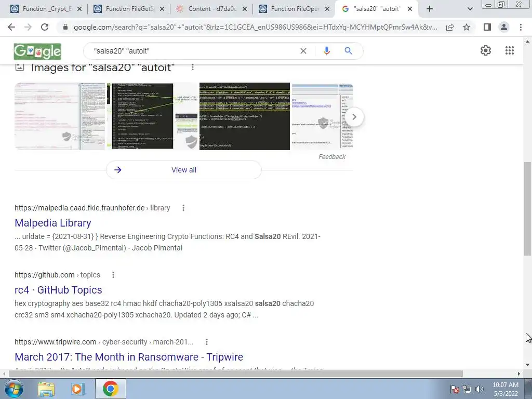Open the Windows Start menu
The height and width of the screenshot is (399, 532).
pos(14,389)
